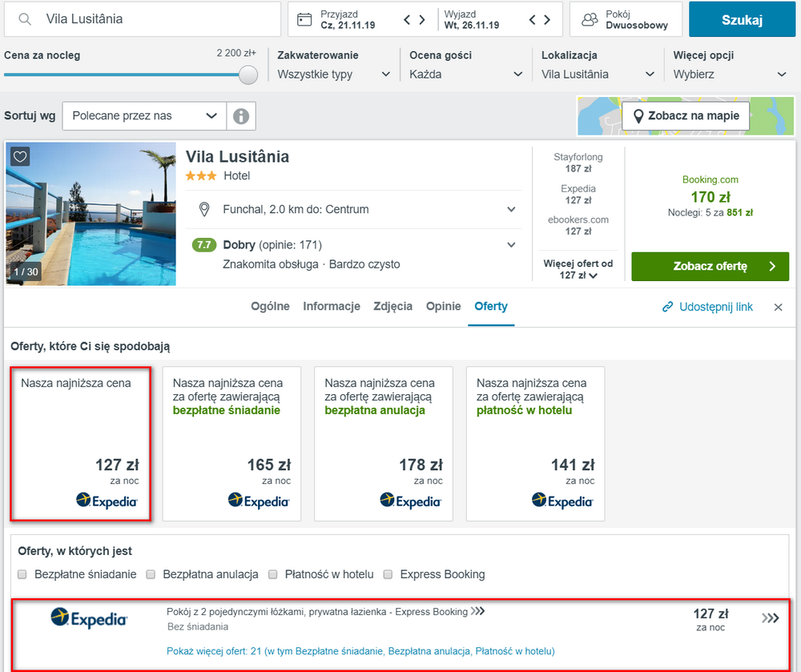Viewport: 801px width, 672px height.
Task: Open sort dropdown Polecane przez nas
Action: tap(144, 116)
